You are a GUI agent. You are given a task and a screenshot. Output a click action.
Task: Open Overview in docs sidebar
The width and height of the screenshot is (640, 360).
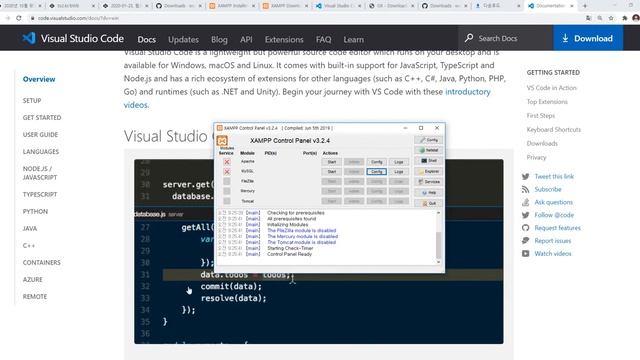tap(39, 79)
